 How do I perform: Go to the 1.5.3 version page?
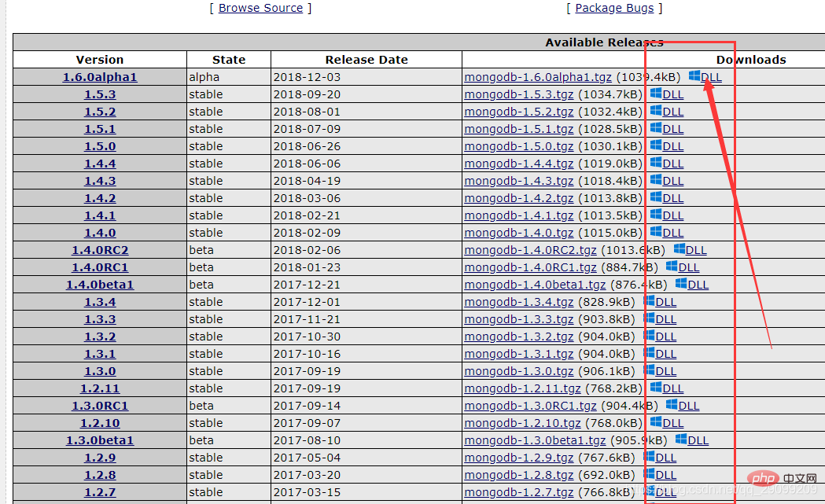(100, 94)
